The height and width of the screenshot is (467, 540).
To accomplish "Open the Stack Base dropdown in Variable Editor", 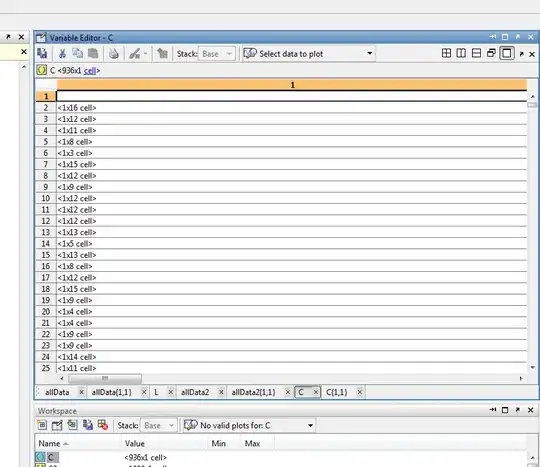I will [217, 54].
